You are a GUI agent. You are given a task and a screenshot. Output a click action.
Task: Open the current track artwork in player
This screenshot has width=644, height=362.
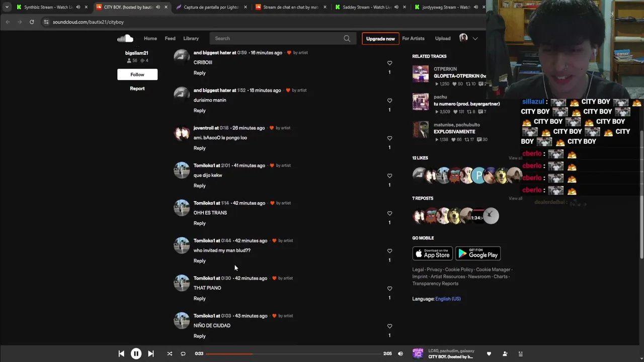pyautogui.click(x=418, y=354)
